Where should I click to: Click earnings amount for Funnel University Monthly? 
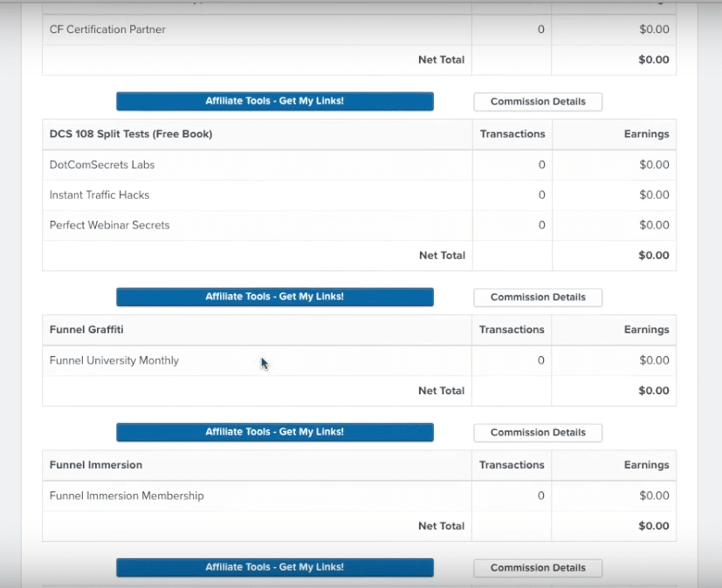coord(654,360)
